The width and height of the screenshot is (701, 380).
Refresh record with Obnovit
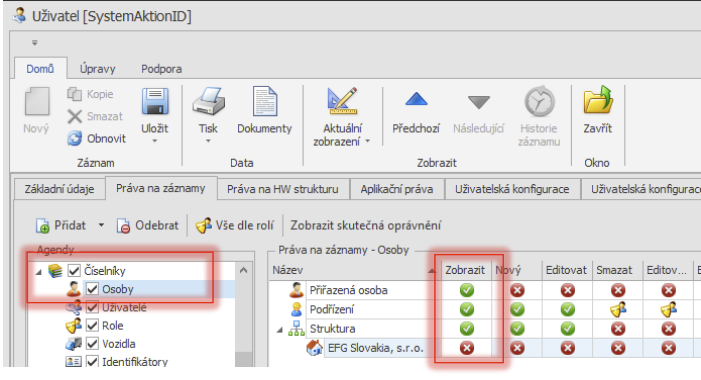coord(96,139)
